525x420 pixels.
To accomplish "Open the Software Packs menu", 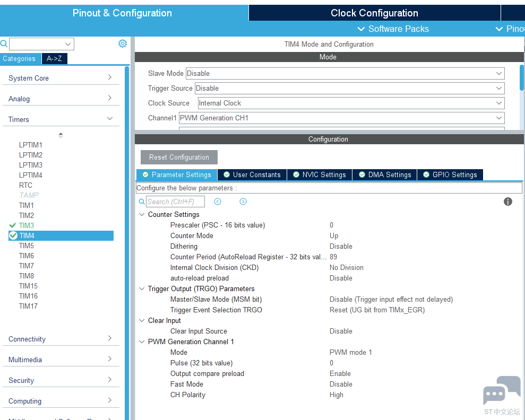I will point(393,29).
